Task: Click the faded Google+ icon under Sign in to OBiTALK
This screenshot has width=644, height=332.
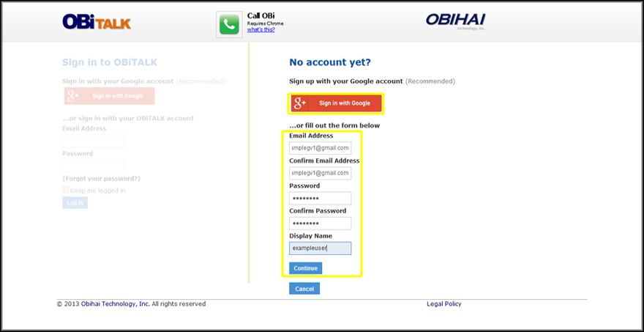Action: click(72, 96)
